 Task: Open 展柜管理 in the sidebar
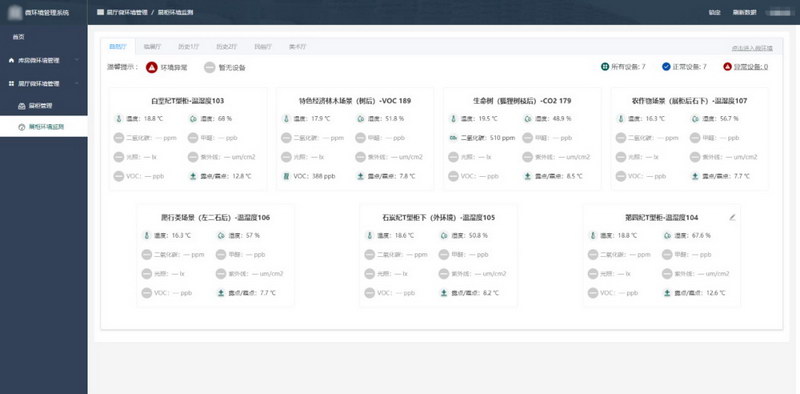click(x=40, y=106)
